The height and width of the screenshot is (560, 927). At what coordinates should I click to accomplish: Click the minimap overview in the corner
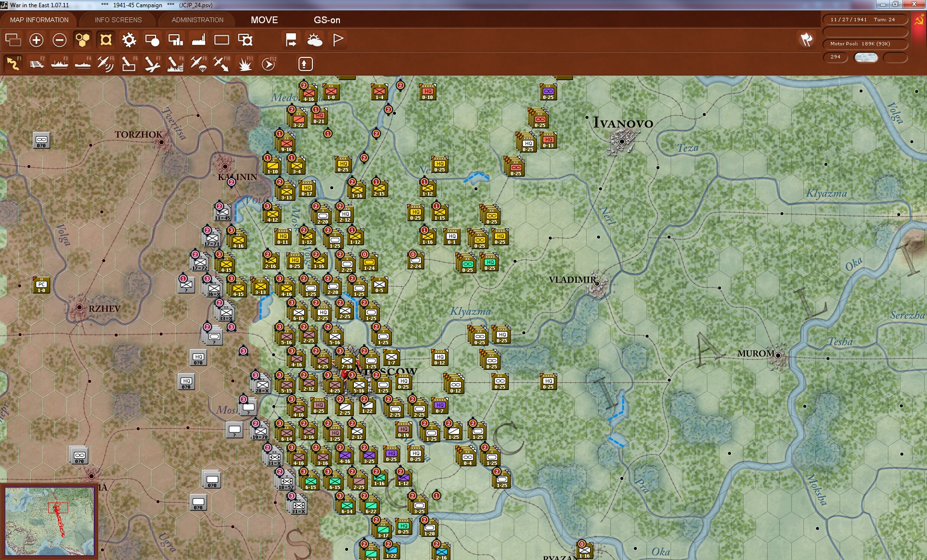(50, 521)
